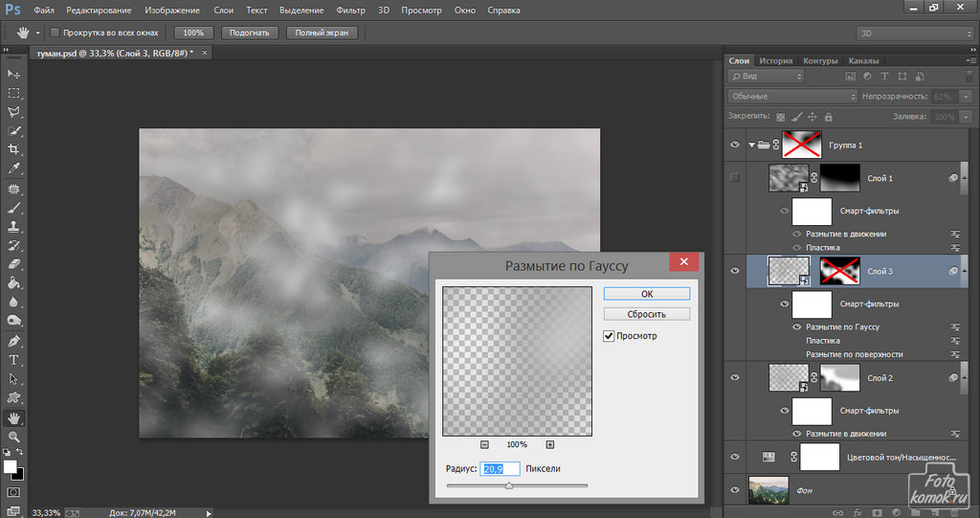Enable Прокрутка во всех окнах checkbox
The image size is (980, 518).
pyautogui.click(x=55, y=33)
